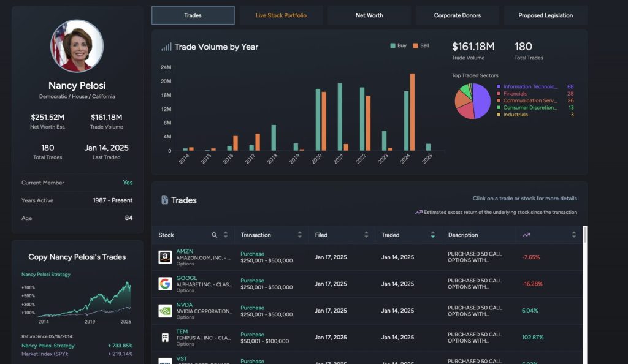Screen dimensions: 628x364
Task: Click the 2024 sell bar in chart
Action: coord(412,112)
